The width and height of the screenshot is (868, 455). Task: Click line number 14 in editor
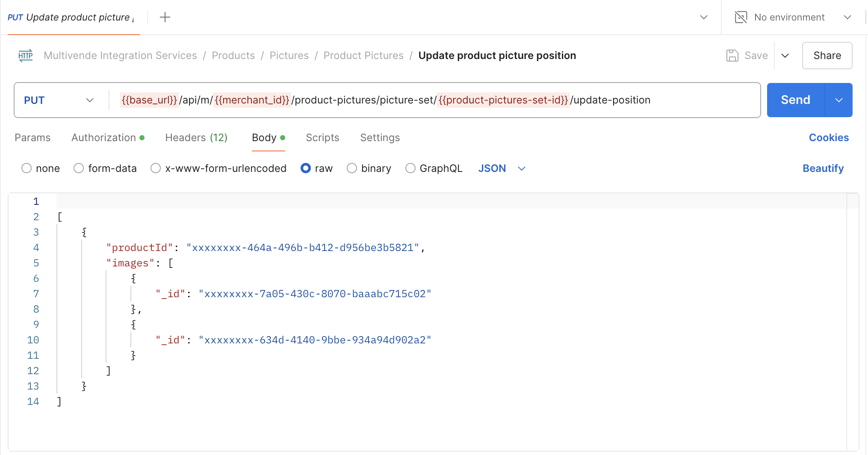(33, 402)
